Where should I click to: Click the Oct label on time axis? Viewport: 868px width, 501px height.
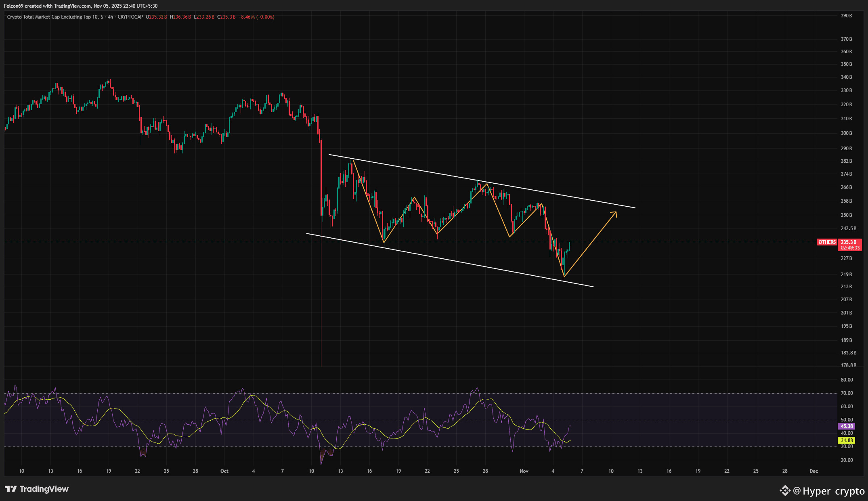coord(224,471)
